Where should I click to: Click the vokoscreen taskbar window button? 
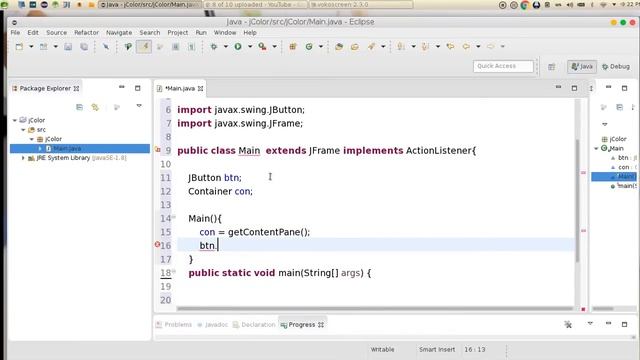(361, 4)
